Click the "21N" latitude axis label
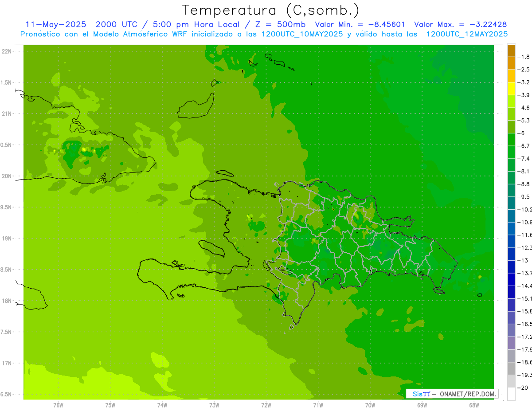Image resolution: width=532 pixels, height=411 pixels. [7, 114]
